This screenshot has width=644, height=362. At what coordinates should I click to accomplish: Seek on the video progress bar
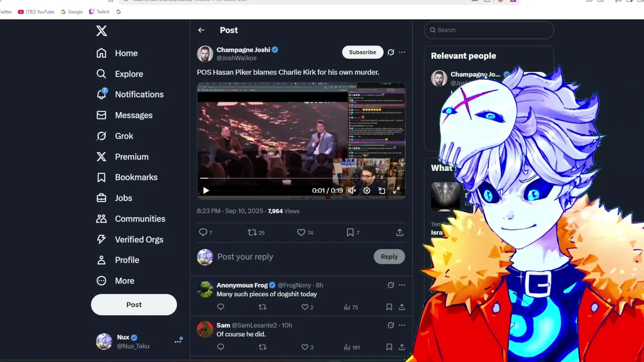pos(301,178)
